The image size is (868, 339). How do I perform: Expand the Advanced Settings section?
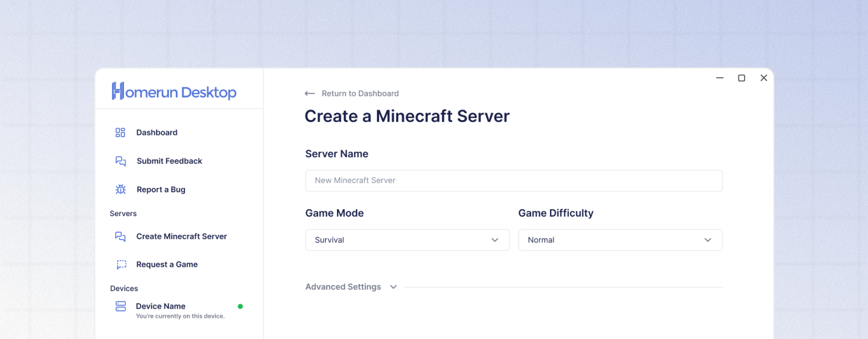[x=351, y=287]
